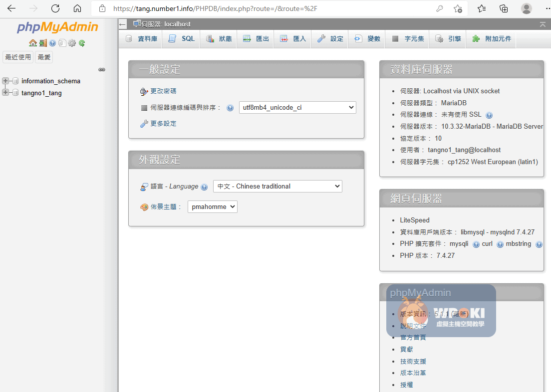Expand the information_schema database tree
This screenshot has height=392, width=551.
point(6,81)
